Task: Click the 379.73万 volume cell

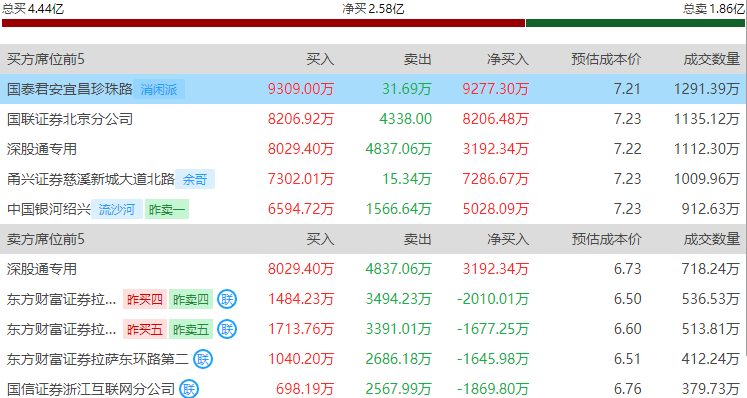Action: tap(710, 389)
